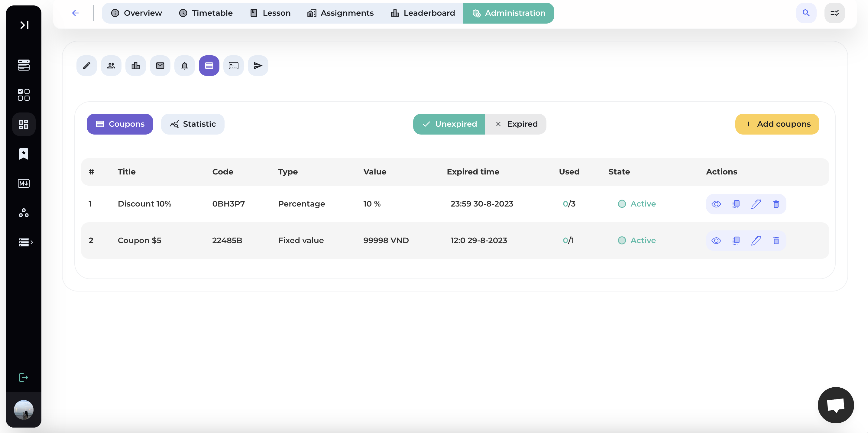Expand the sidebar with the arrow icon

[x=24, y=25]
